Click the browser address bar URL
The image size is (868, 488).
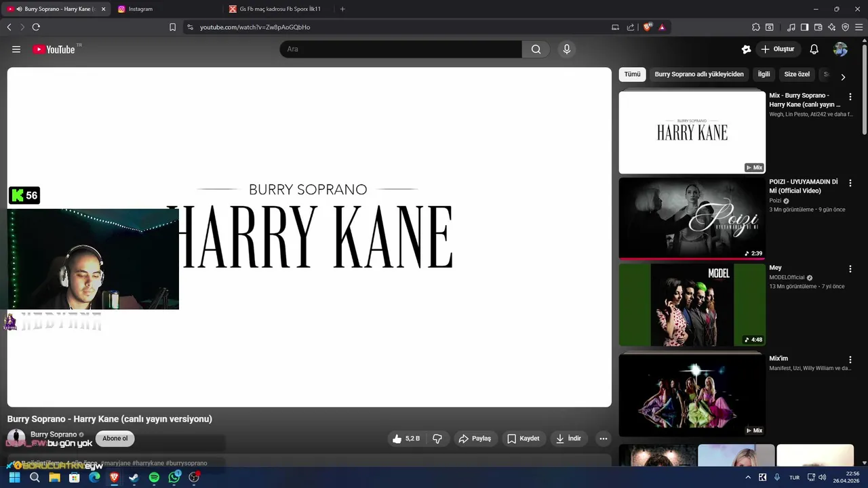pyautogui.click(x=255, y=27)
